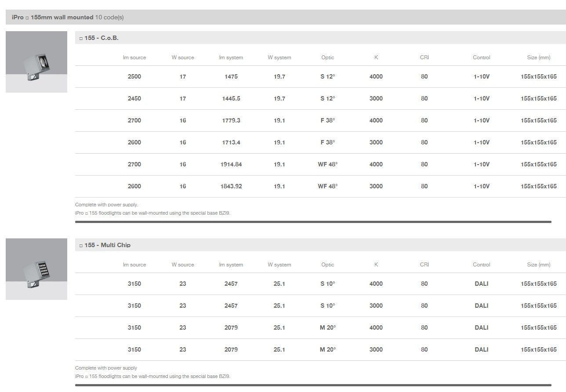Pick the 1779.3 lm system cell

[231, 120]
